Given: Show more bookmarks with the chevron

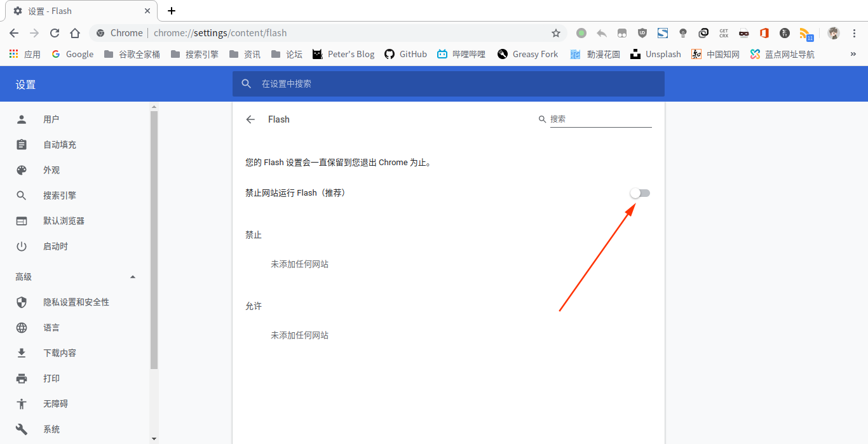Looking at the screenshot, I should [853, 54].
